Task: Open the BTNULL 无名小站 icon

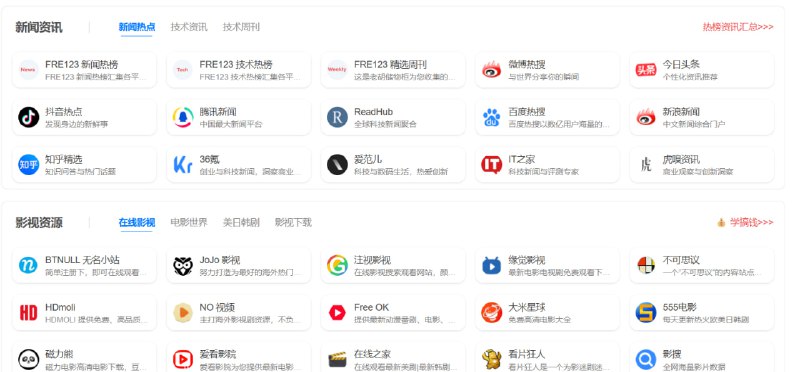Action: pos(29,265)
